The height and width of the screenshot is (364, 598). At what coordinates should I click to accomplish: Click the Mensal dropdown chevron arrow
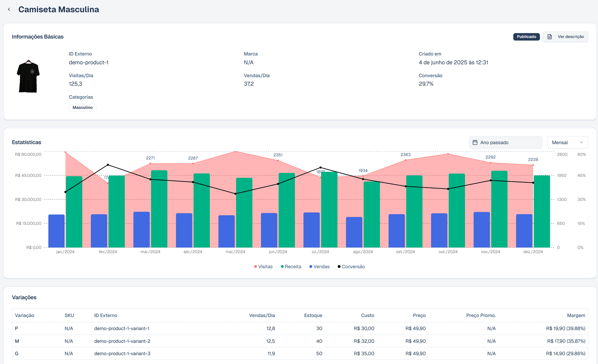(581, 142)
